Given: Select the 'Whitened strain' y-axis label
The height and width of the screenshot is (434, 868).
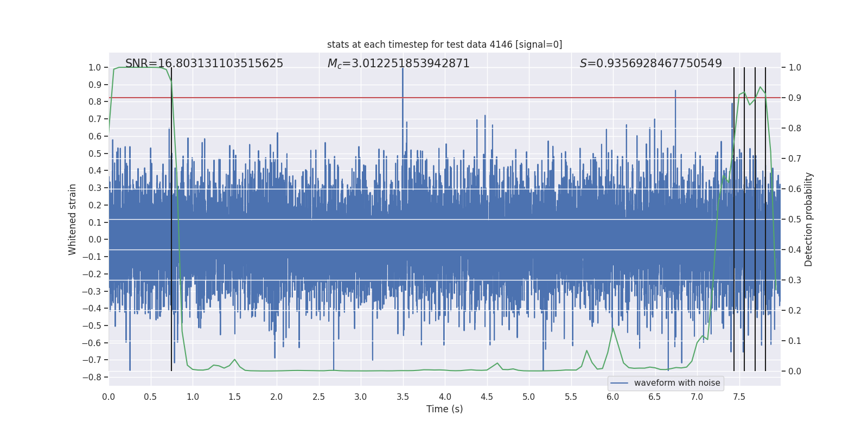Looking at the screenshot, I should [x=73, y=219].
